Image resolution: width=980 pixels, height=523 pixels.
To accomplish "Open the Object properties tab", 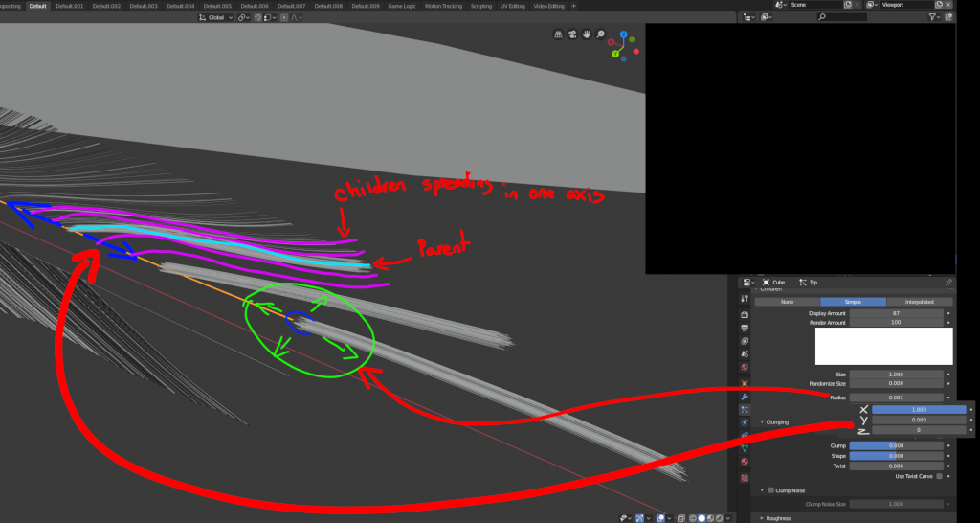I will 745,383.
